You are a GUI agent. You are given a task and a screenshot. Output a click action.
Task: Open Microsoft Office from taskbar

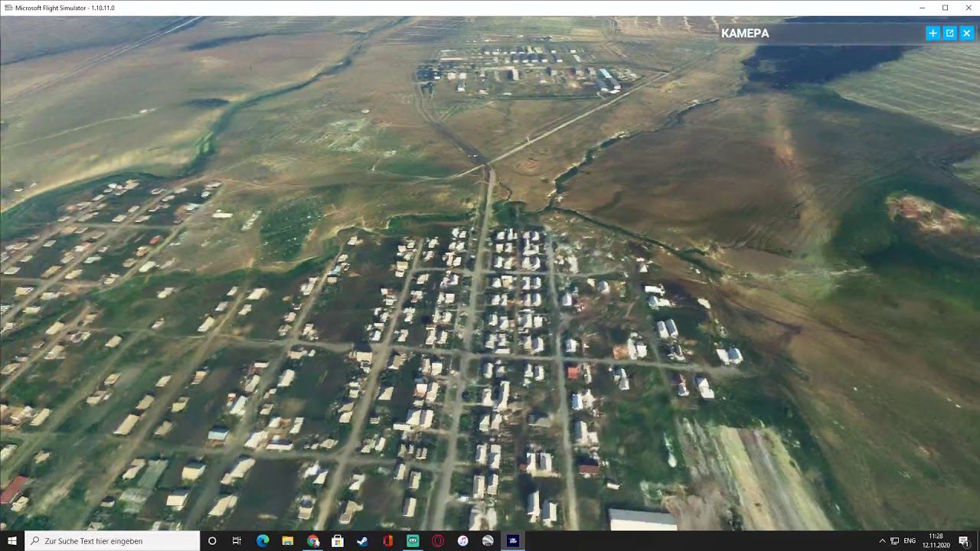tap(388, 541)
